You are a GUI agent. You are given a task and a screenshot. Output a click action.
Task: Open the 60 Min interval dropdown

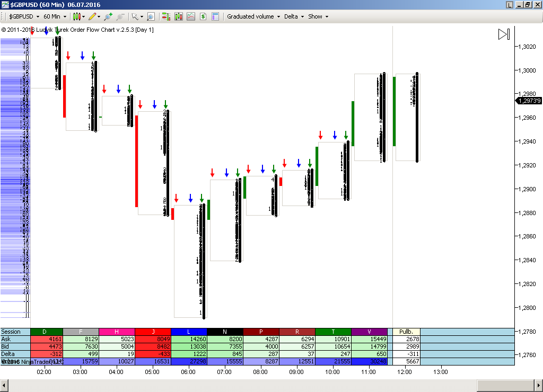click(x=55, y=16)
